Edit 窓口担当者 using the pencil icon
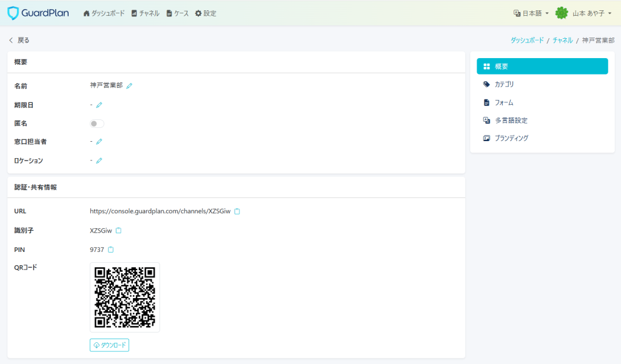 point(99,142)
